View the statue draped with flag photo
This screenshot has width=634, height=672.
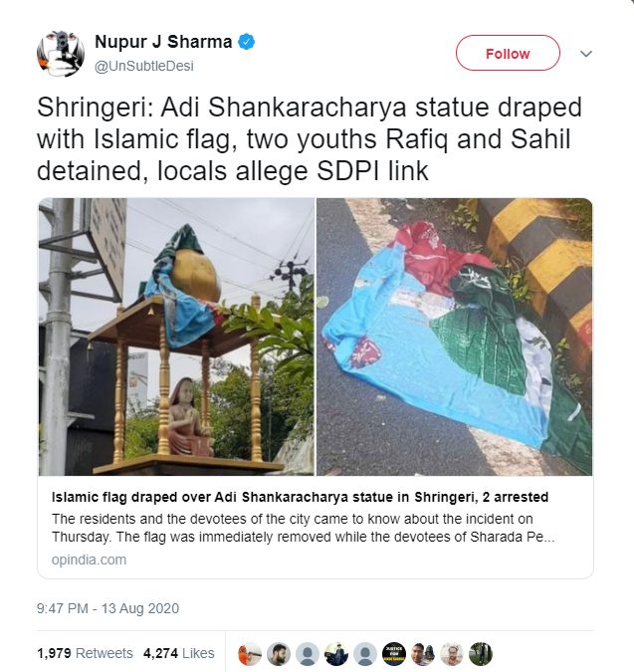(x=176, y=336)
